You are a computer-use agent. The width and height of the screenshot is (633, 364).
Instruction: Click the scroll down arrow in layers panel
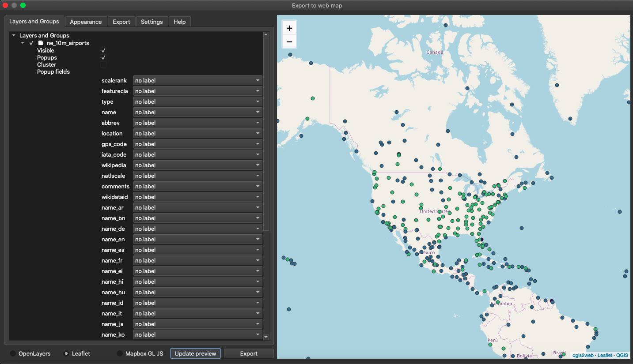point(266,337)
